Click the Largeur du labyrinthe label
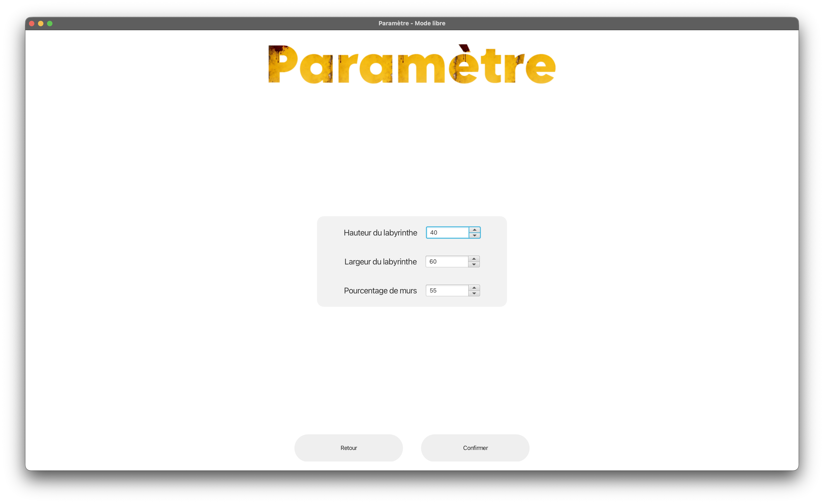The height and width of the screenshot is (504, 824). 380,262
